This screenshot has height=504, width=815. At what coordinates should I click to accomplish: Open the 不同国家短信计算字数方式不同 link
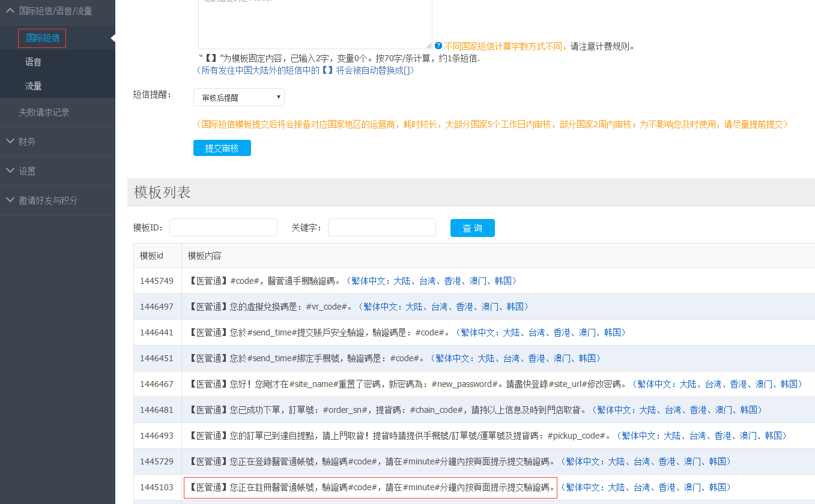pyautogui.click(x=506, y=46)
